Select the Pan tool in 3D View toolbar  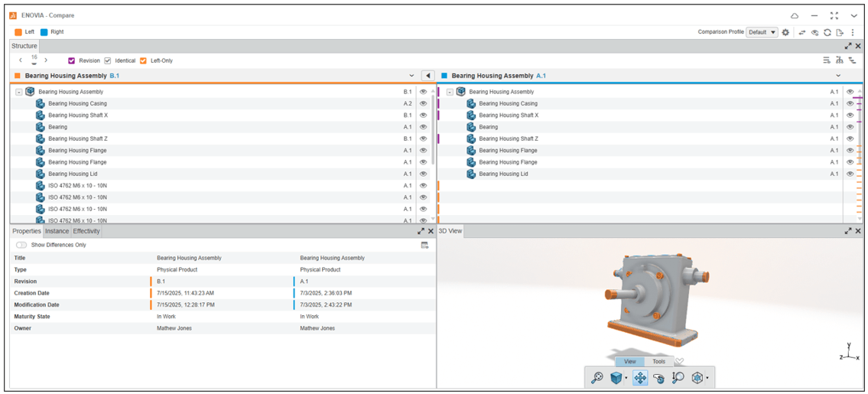[640, 377]
